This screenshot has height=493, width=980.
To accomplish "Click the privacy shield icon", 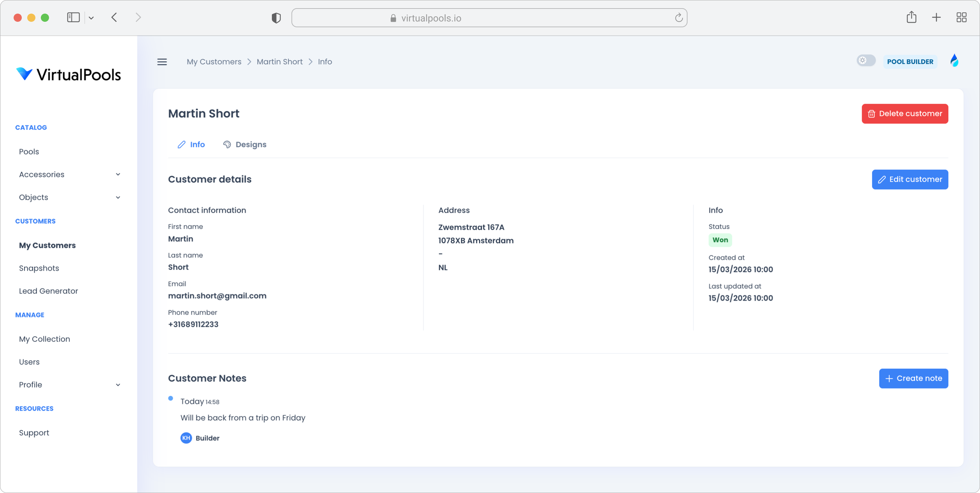I will tap(276, 18).
